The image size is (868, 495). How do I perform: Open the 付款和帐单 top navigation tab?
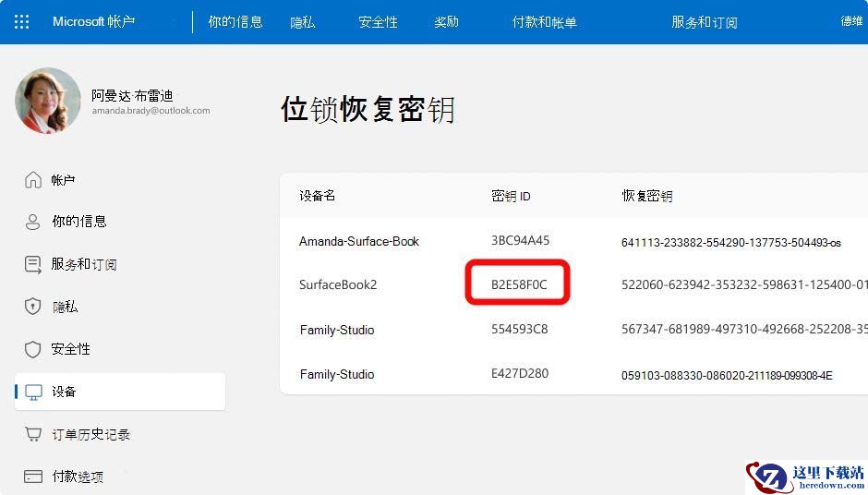[544, 22]
